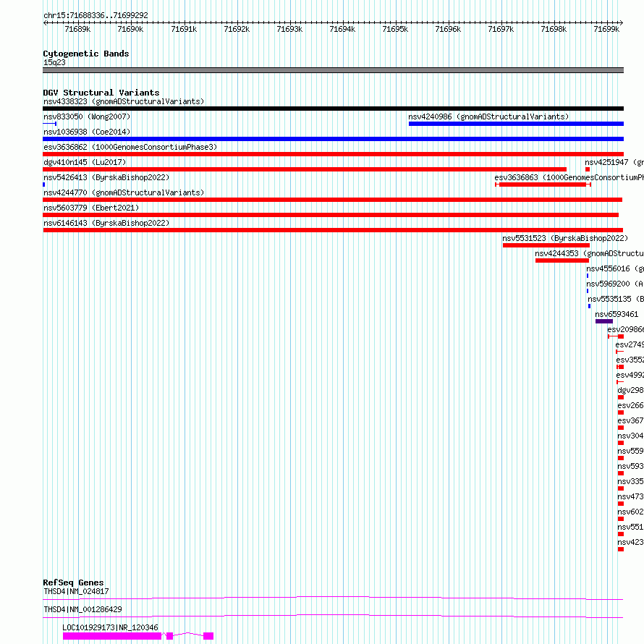The width and height of the screenshot is (644, 644).
Task: Select the 71692k ruler tick label
Action: 237,29
